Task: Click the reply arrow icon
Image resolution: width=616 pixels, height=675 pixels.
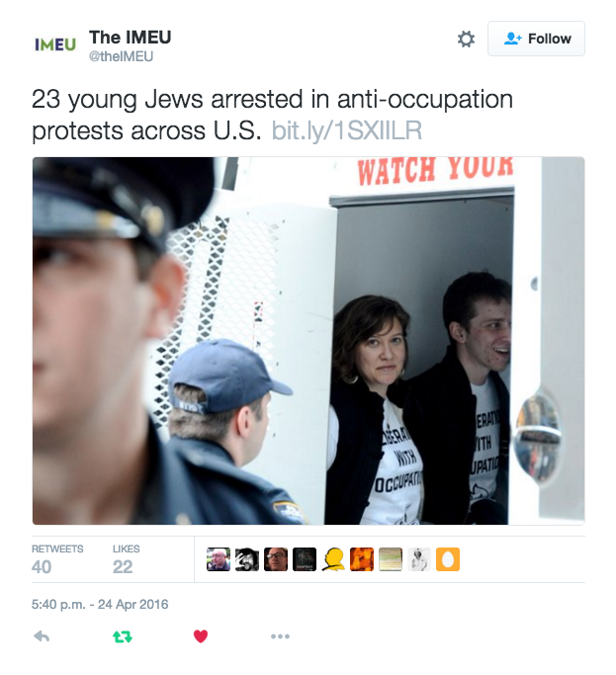Action: [42, 636]
